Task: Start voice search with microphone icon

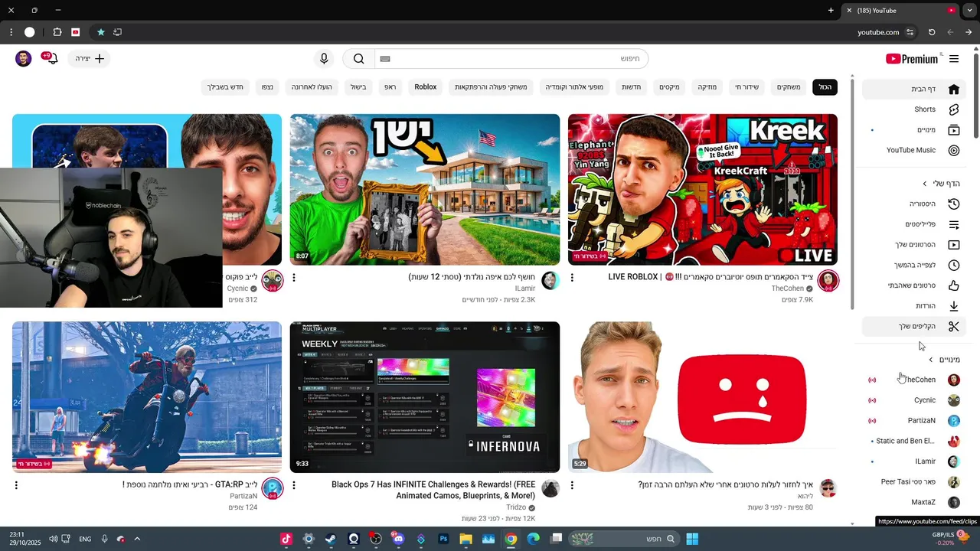Action: point(324,59)
